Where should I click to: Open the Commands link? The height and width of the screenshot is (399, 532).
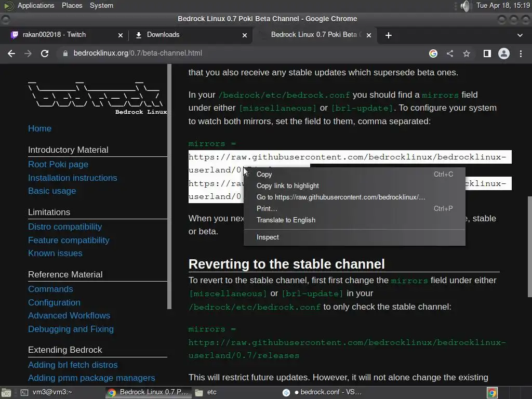click(x=50, y=289)
